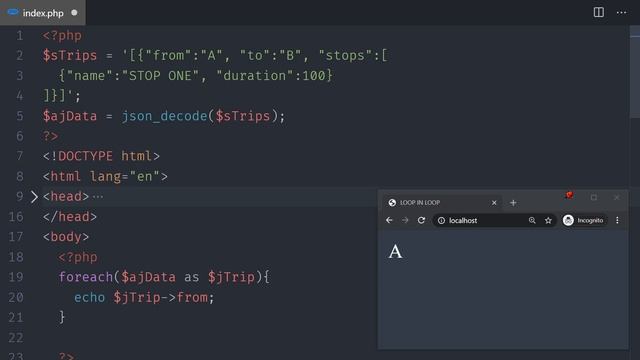Open a new browser tab
Screen dimensions: 640x360
(x=513, y=202)
